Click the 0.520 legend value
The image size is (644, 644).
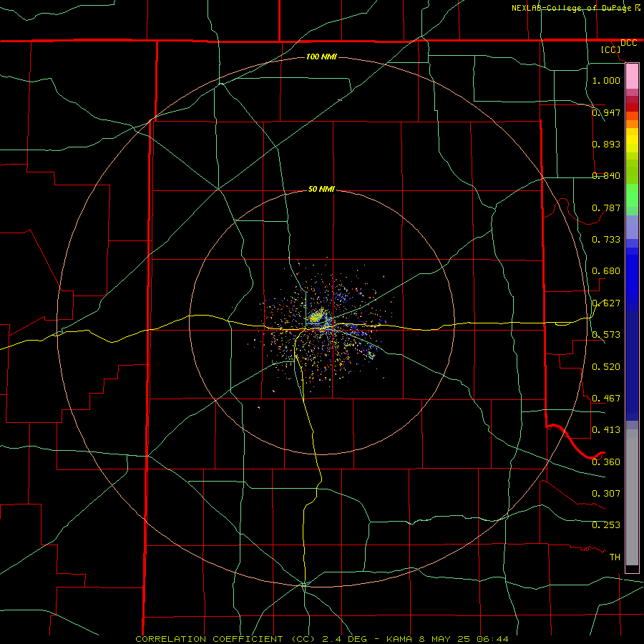click(x=606, y=366)
